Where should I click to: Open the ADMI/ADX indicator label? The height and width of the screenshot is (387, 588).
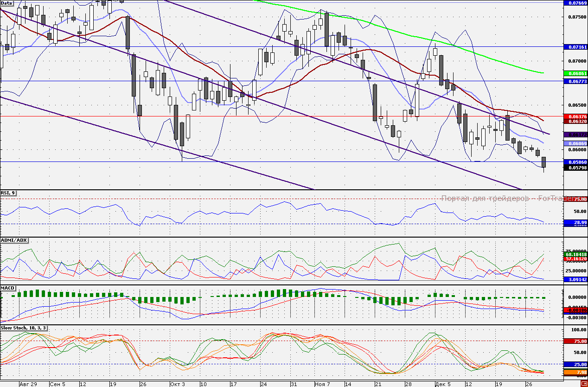(14, 240)
